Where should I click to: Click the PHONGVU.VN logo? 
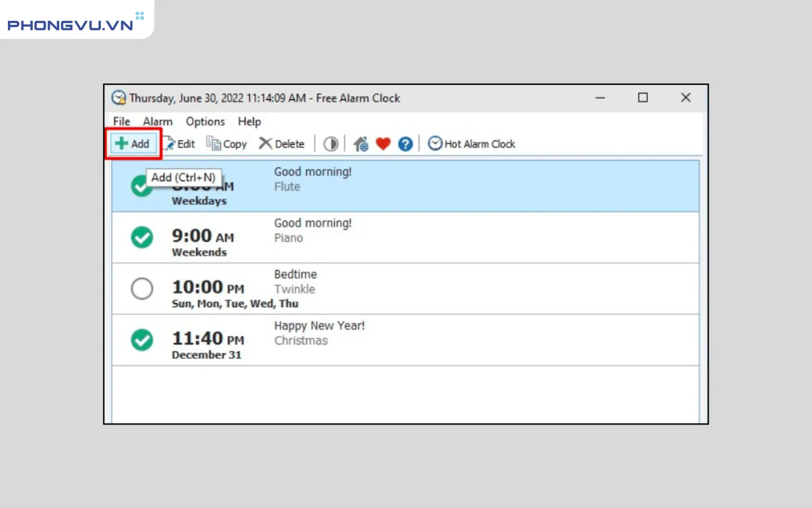(70, 25)
